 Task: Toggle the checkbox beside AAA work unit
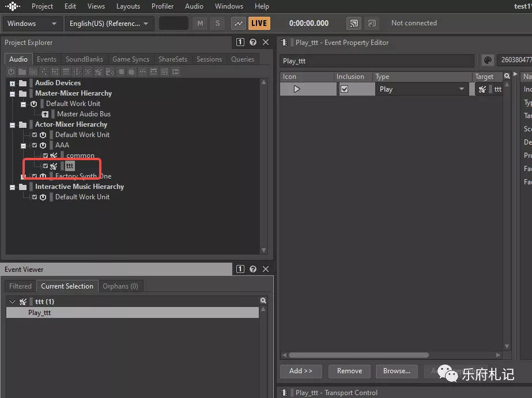[x=35, y=145]
